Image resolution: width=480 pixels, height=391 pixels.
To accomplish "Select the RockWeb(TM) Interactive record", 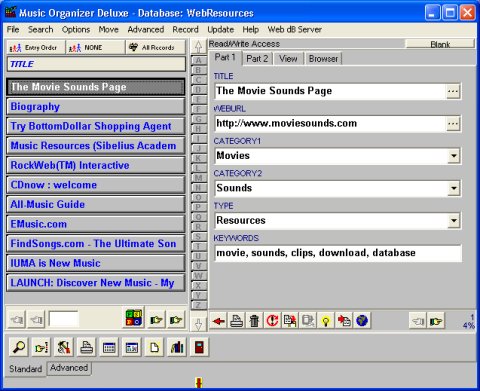I will point(96,165).
